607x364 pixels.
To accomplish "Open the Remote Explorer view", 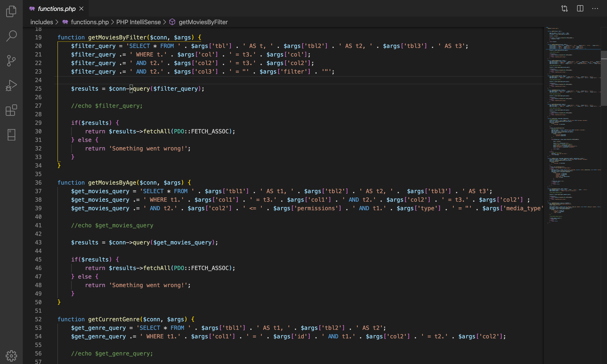I will [11, 135].
